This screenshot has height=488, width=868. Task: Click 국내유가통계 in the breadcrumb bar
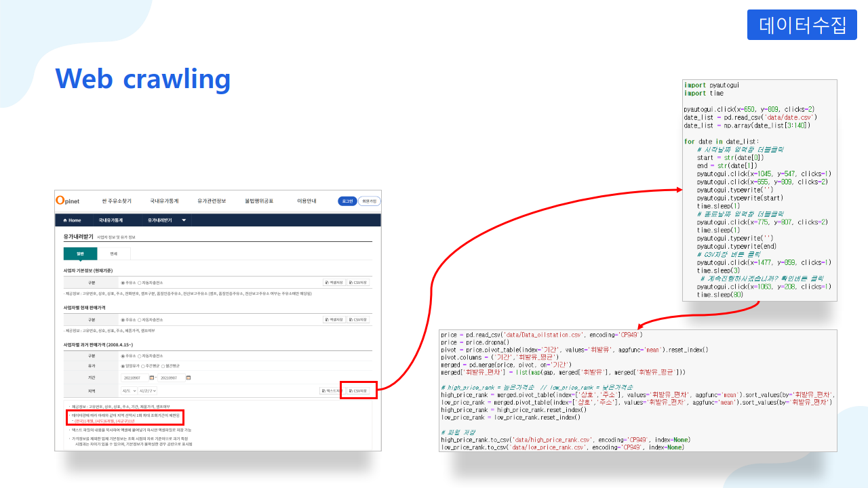click(x=111, y=220)
